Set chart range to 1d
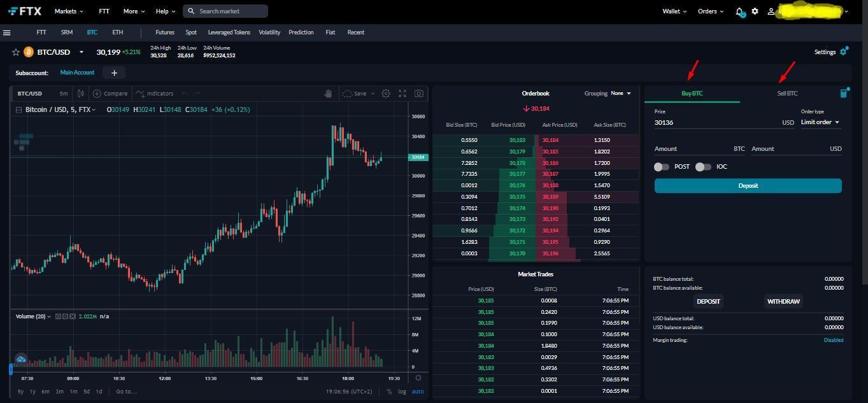Viewport: 868px width, 403px height. (x=99, y=392)
